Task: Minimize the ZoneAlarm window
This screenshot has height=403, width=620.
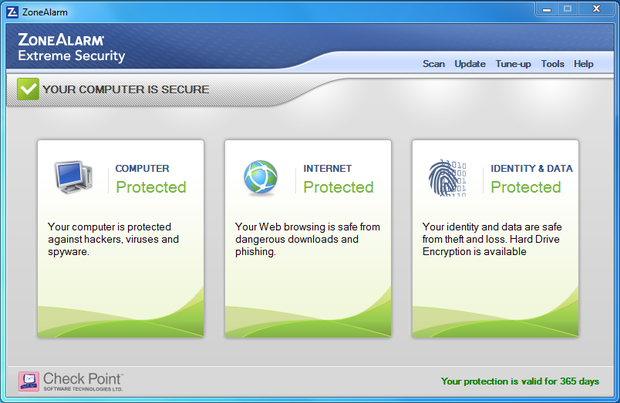Action: pos(547,9)
